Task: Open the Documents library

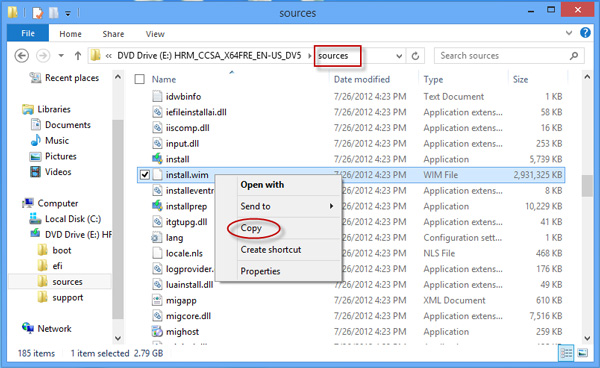Action: point(68,125)
